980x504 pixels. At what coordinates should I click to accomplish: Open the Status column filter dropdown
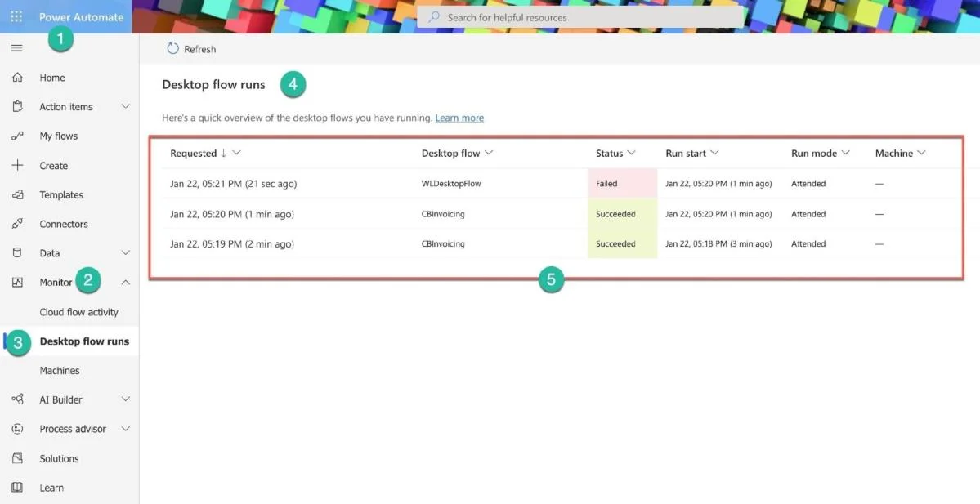pyautogui.click(x=631, y=153)
